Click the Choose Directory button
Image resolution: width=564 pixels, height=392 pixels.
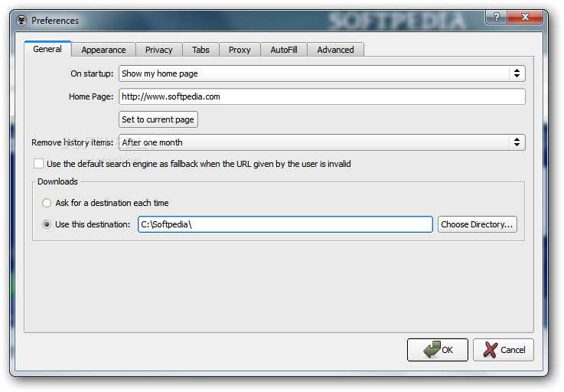(x=478, y=224)
